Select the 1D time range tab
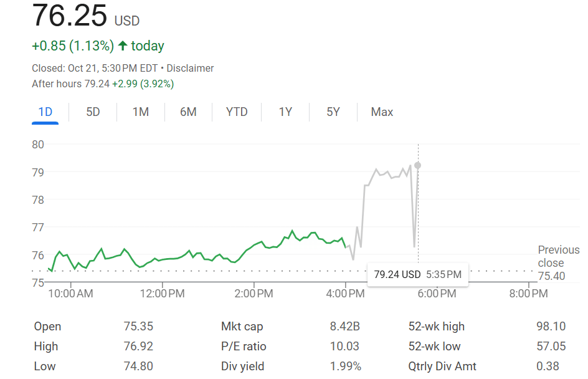Viewport: 588px width, 379px height. [x=45, y=112]
